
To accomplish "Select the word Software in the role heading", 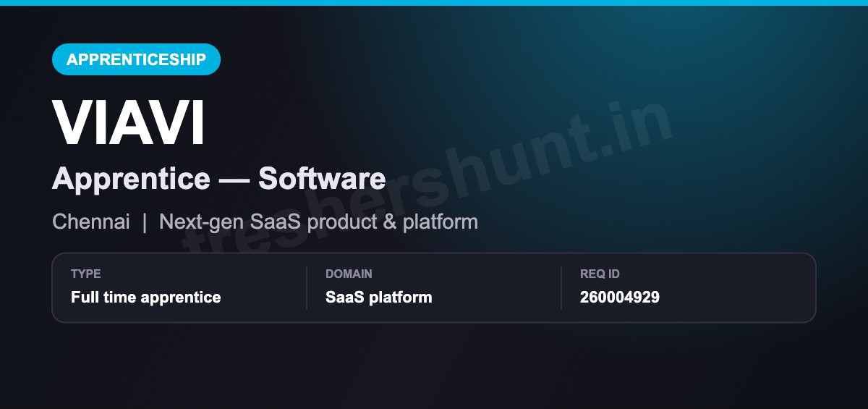I will (322, 178).
